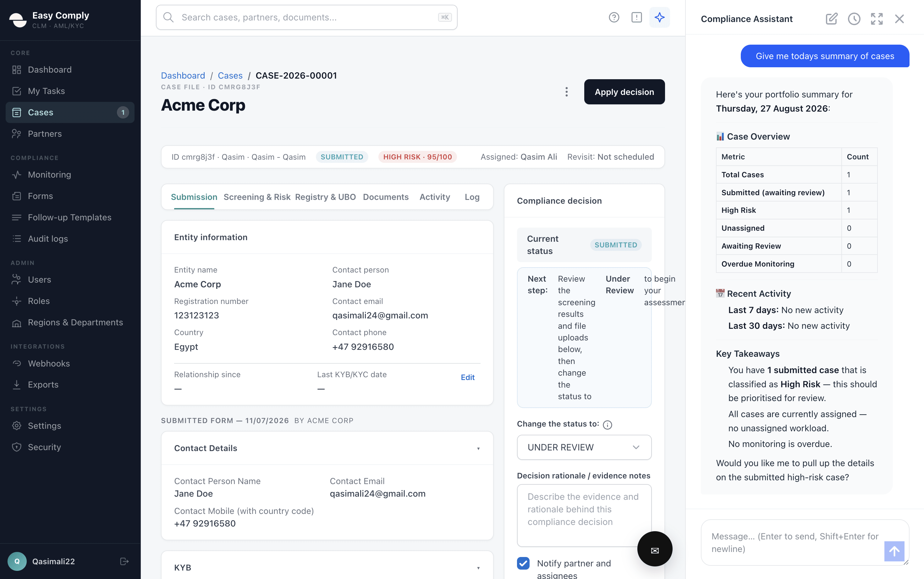Open Dashboard from the sidebar

point(70,70)
